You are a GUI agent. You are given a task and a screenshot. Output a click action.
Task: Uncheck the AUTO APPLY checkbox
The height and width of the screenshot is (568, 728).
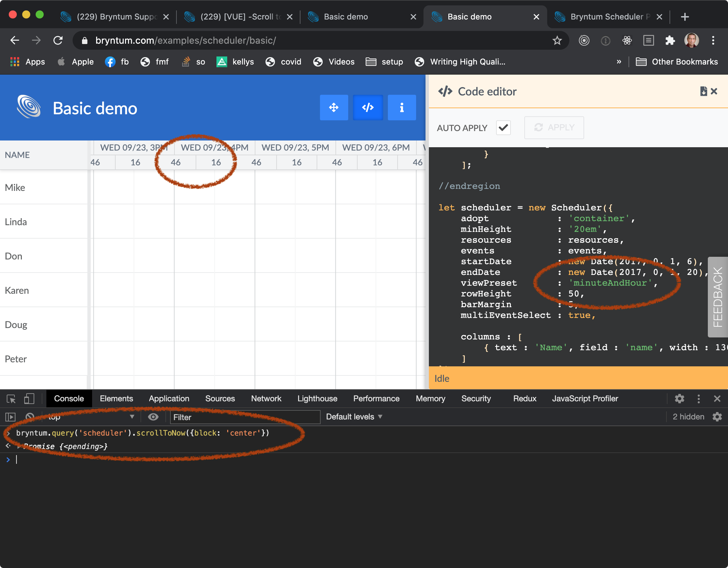pos(503,128)
